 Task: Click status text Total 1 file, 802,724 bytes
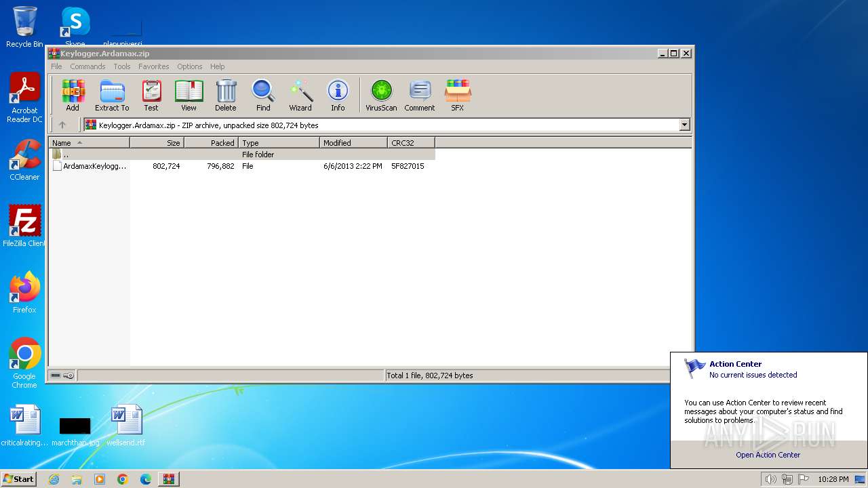pos(430,375)
